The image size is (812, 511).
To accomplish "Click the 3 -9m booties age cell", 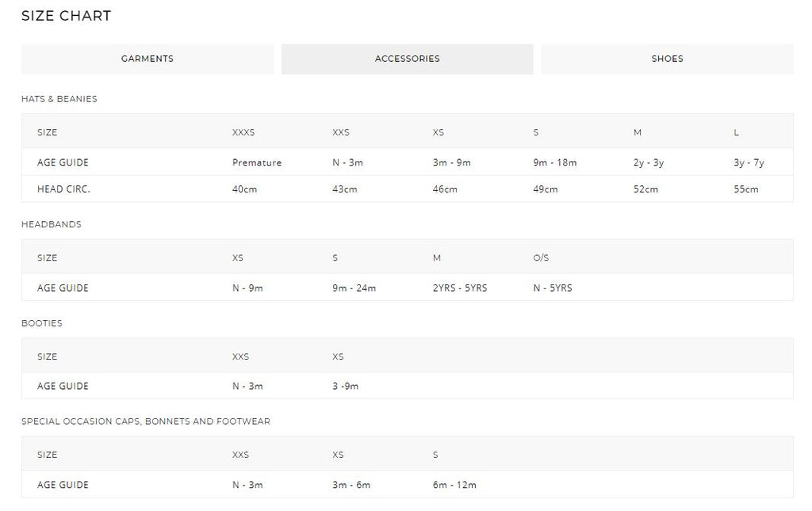I will click(346, 387).
